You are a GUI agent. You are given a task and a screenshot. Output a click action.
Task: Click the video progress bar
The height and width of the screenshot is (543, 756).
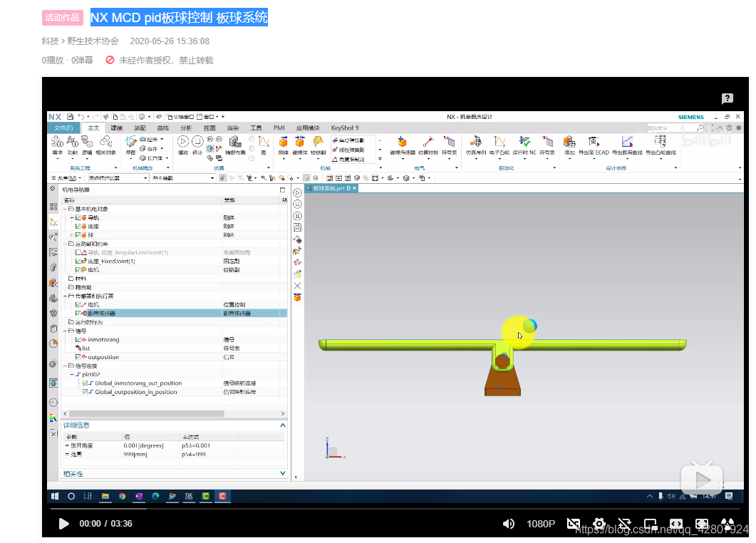(395, 509)
